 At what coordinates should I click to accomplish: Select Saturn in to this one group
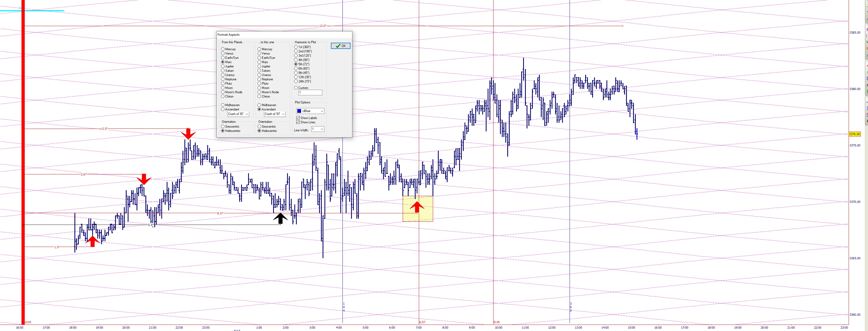point(264,71)
